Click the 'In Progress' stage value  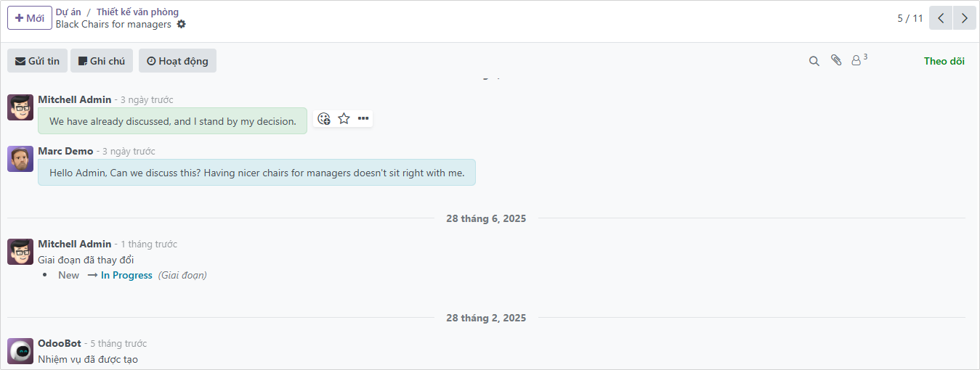126,275
